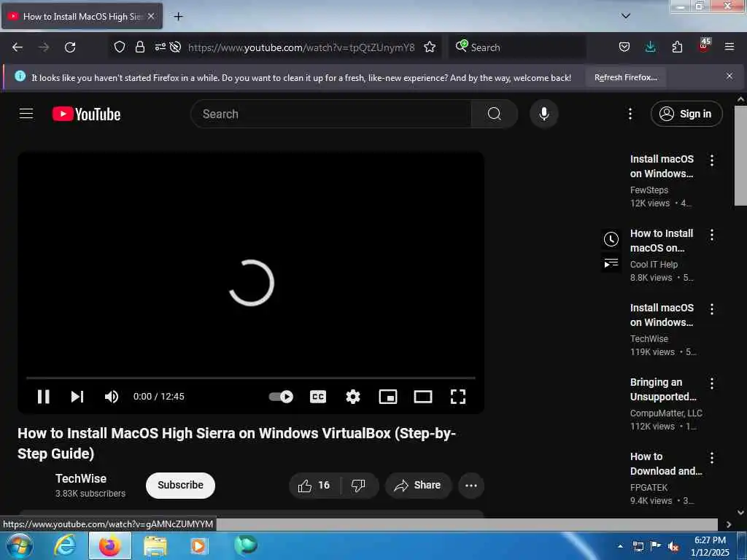This screenshot has height=560, width=747.
Task: Click the extension icon with 45 badge
Action: tap(704, 46)
